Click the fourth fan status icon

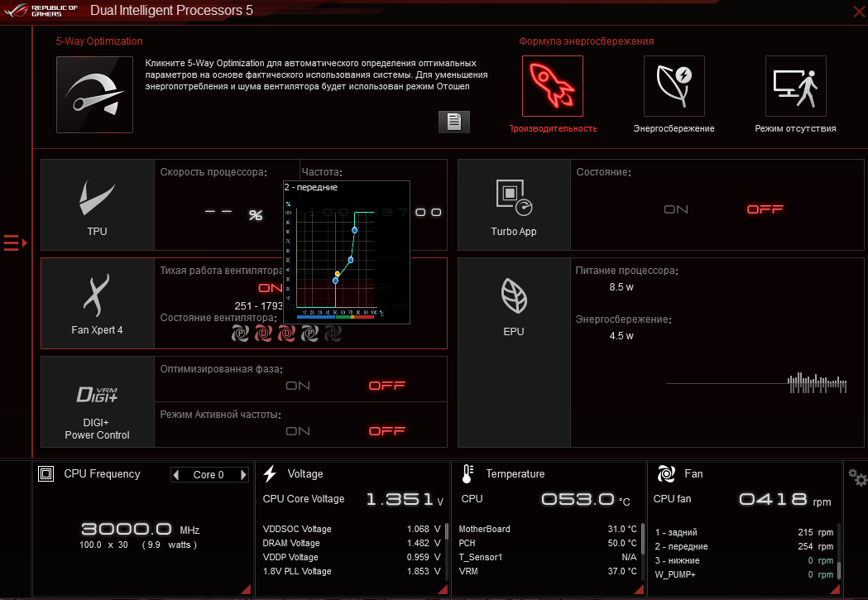(x=310, y=333)
